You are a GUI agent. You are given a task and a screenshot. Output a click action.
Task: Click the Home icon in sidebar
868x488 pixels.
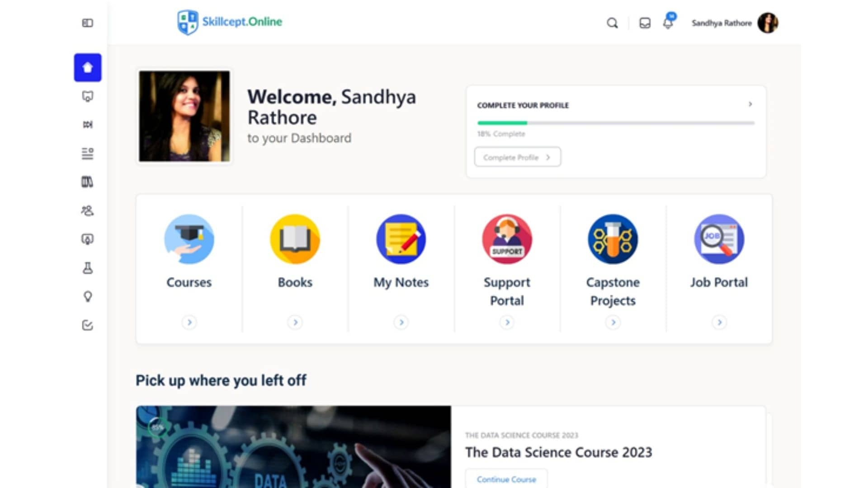pos(87,68)
